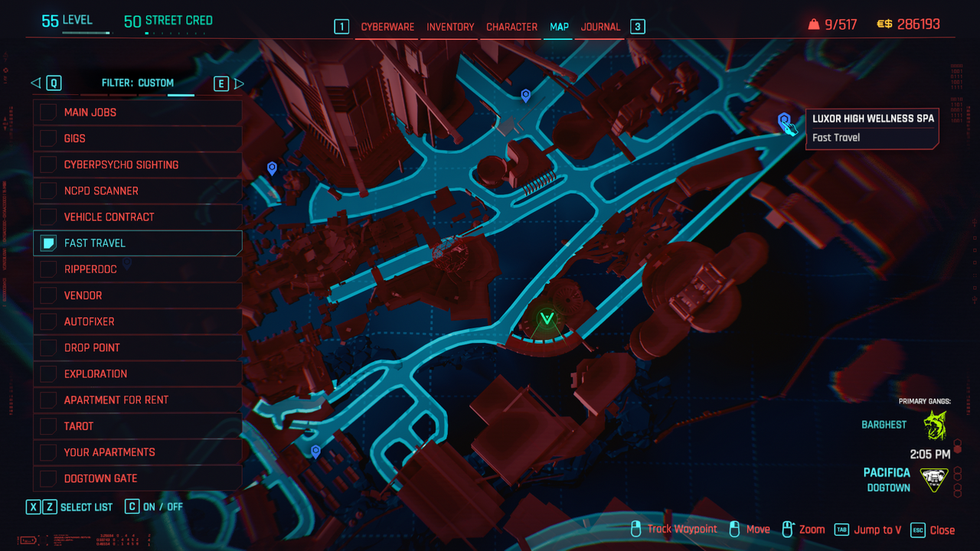Click the Luxor High Wellness Spa fast travel marker

pos(784,120)
